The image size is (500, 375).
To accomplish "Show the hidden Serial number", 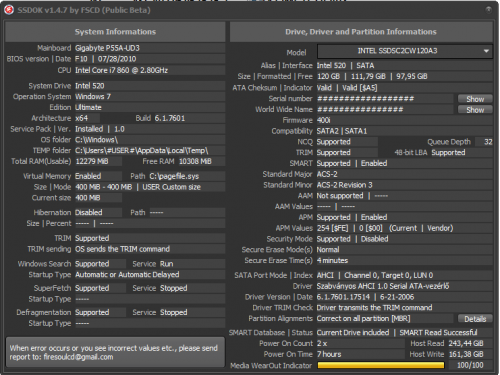I will point(475,99).
